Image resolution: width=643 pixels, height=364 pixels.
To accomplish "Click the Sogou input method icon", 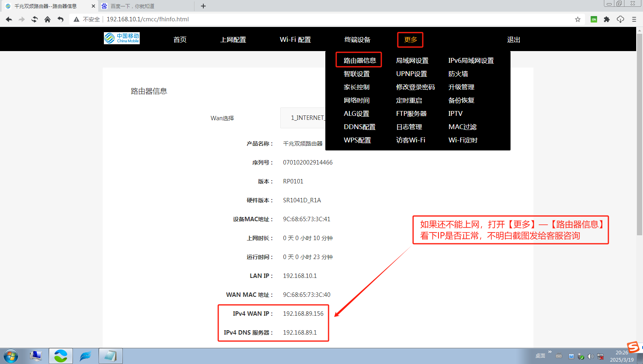I will [633, 347].
